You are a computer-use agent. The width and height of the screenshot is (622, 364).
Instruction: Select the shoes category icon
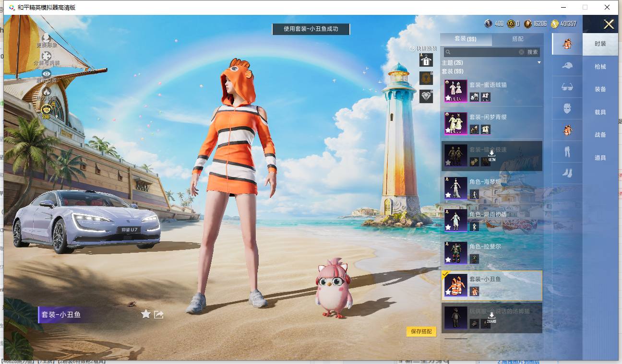pyautogui.click(x=567, y=173)
